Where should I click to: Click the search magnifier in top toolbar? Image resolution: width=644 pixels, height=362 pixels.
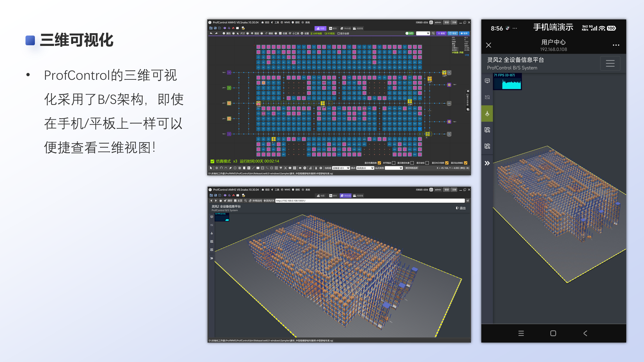coord(433,34)
